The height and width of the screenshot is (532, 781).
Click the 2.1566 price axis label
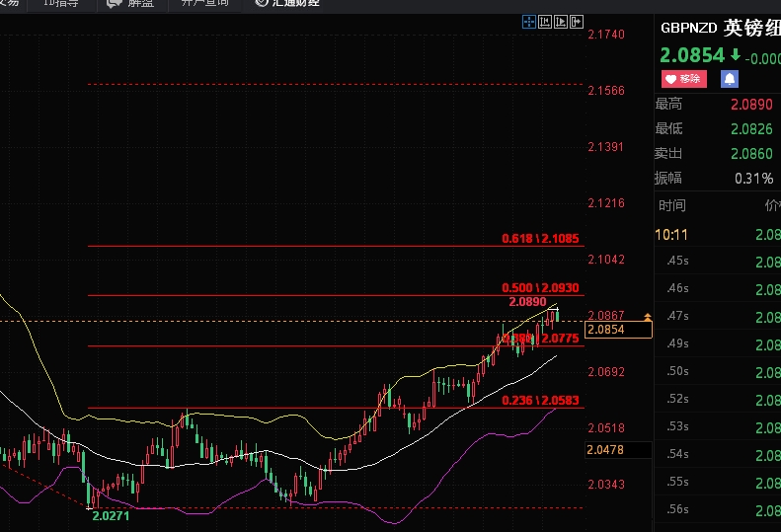(x=606, y=91)
